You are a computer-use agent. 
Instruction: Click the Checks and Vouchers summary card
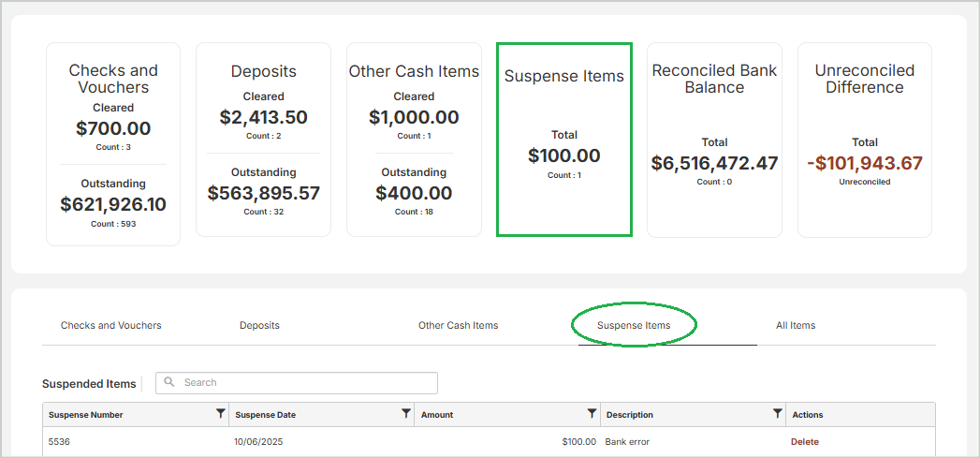tap(113, 144)
